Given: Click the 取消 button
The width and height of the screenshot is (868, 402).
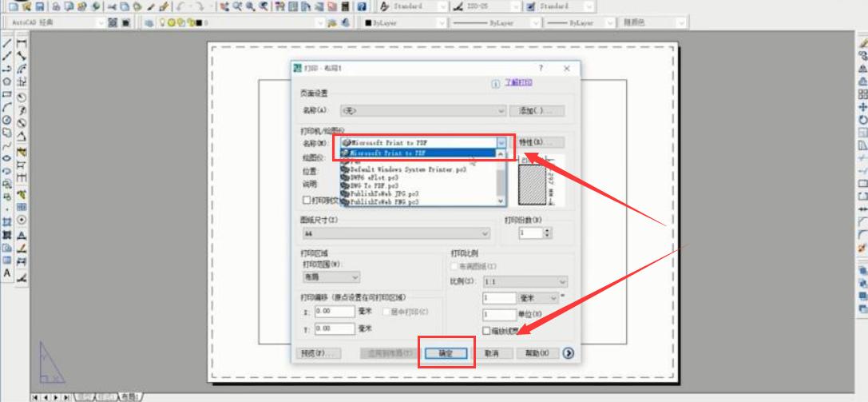Looking at the screenshot, I should tap(492, 353).
